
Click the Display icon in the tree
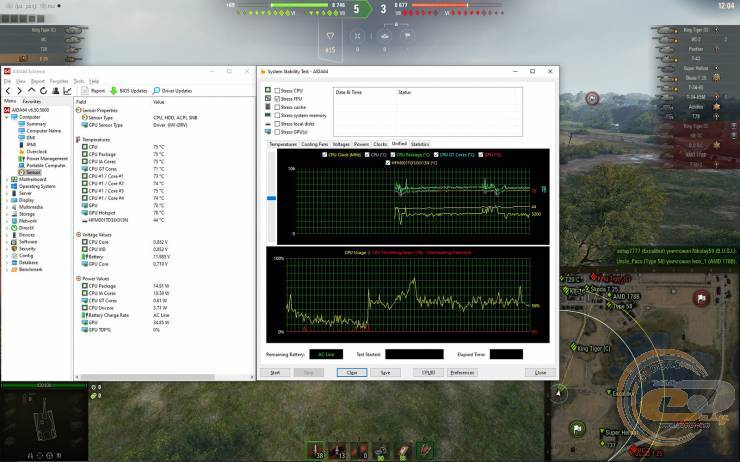tap(14, 200)
